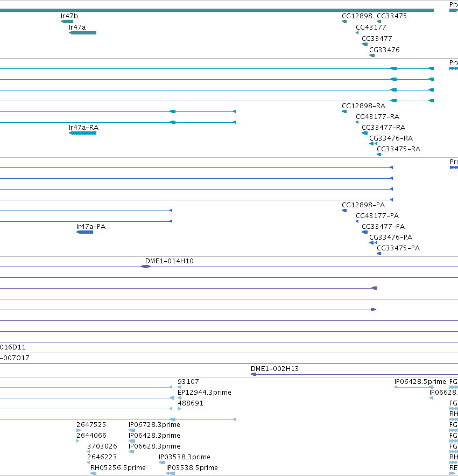Click the Ir47a-PA protein bar

coord(84,232)
